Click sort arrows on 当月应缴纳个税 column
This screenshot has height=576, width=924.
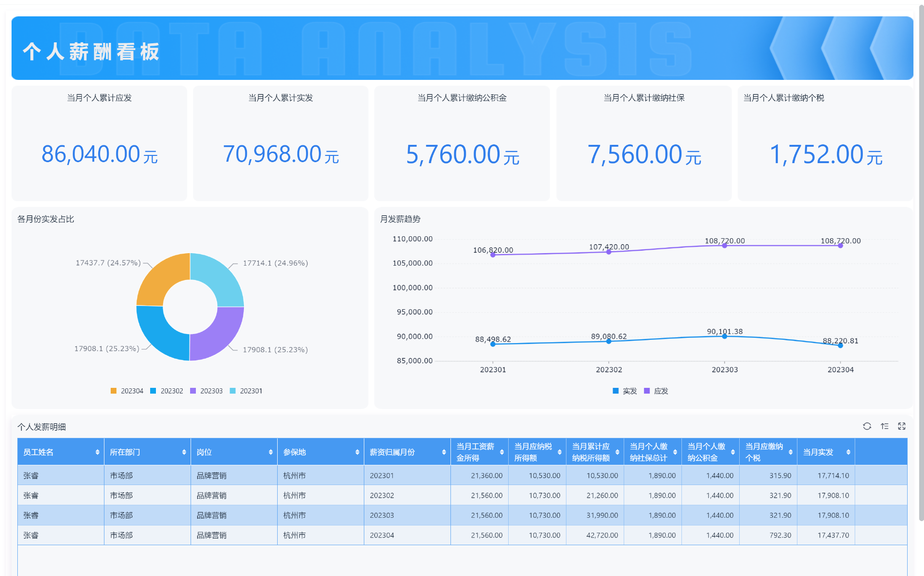[790, 452]
